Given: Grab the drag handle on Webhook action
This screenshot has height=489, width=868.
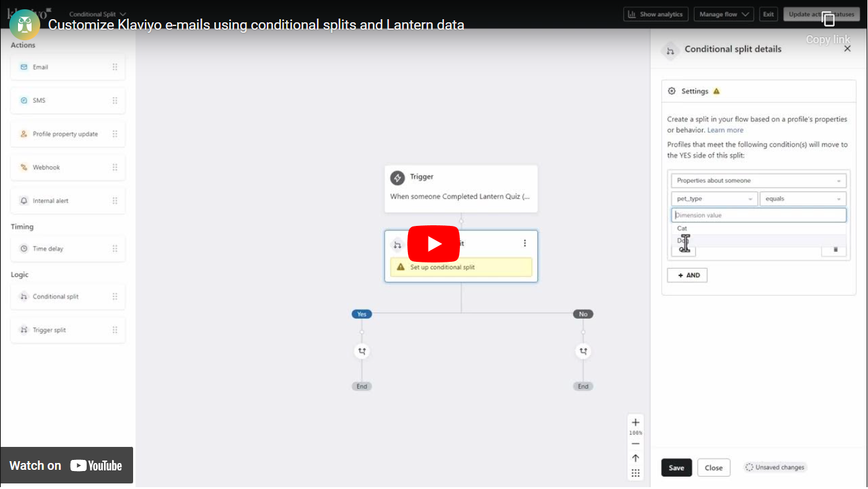Looking at the screenshot, I should click(115, 167).
